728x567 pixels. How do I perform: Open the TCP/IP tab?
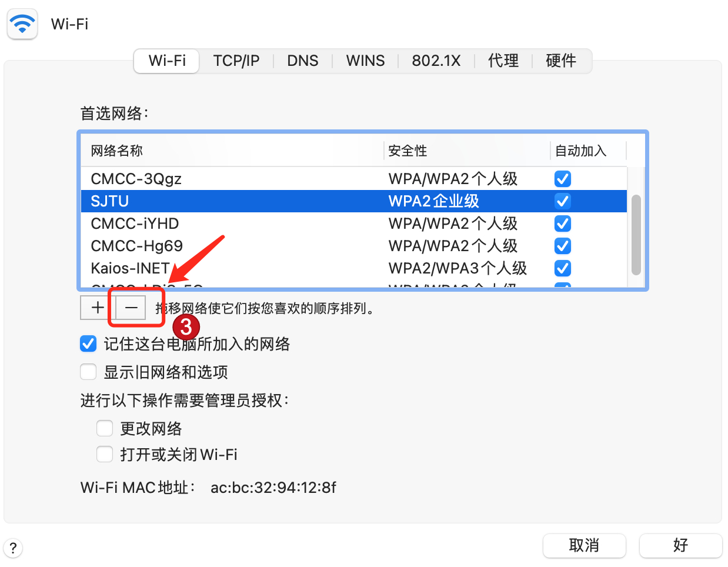pos(236,61)
